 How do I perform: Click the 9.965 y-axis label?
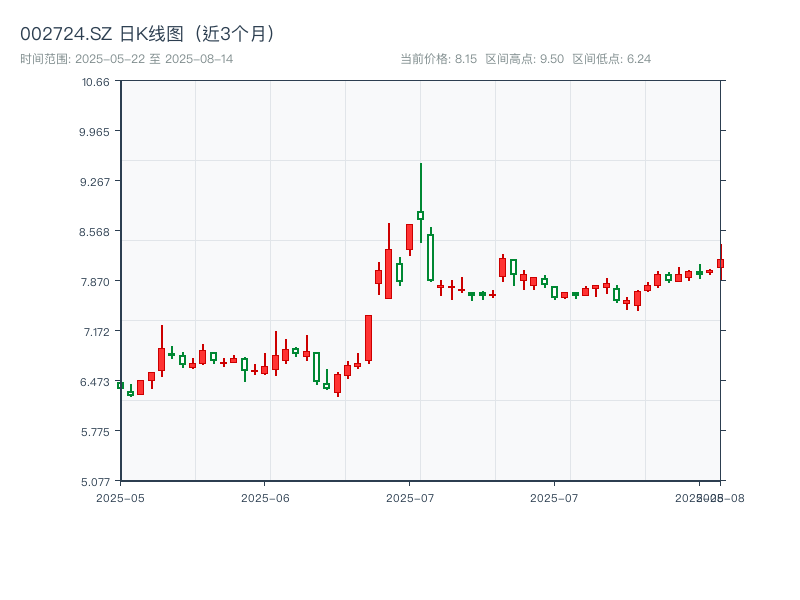point(94,131)
